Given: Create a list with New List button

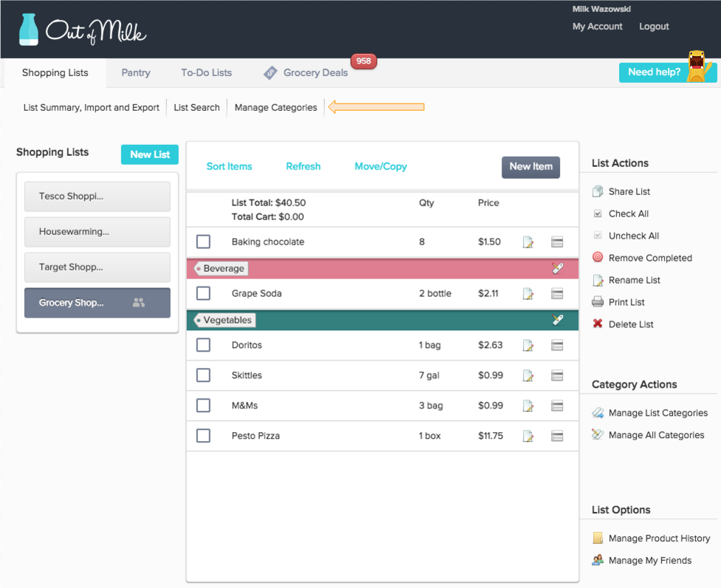Looking at the screenshot, I should click(150, 154).
